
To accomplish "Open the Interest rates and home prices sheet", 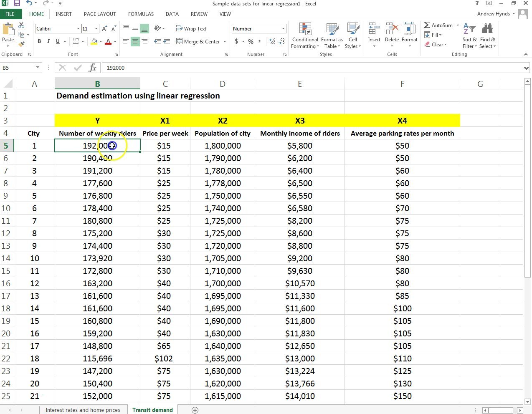I will (83, 409).
